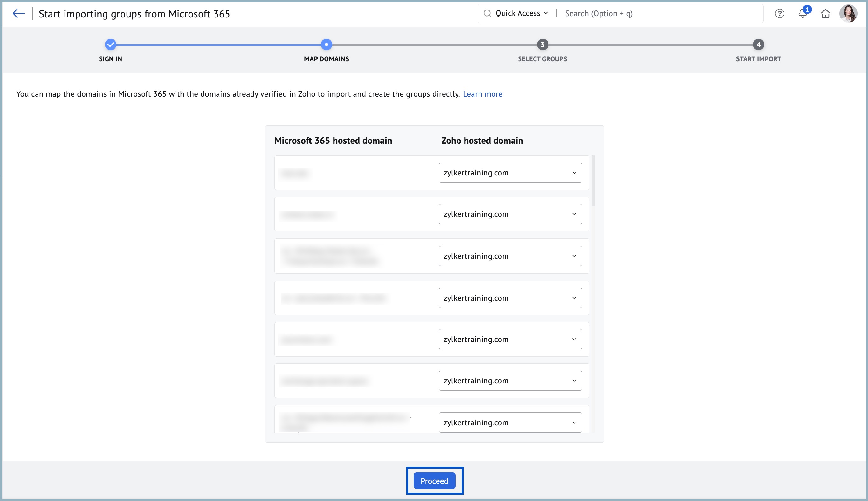Open the third row Zoho domain dropdown

[x=510, y=256]
